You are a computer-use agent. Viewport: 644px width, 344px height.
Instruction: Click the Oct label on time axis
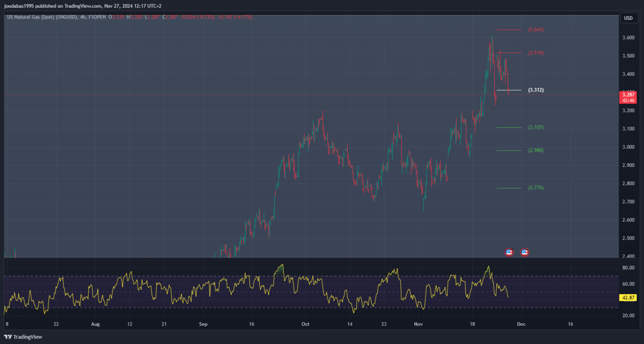(x=305, y=324)
